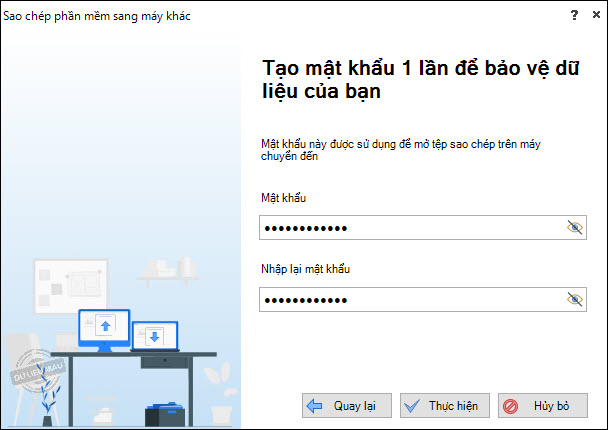Screen dimensions: 608x430
Task: Go back with the Quay lại button
Action: tap(347, 406)
